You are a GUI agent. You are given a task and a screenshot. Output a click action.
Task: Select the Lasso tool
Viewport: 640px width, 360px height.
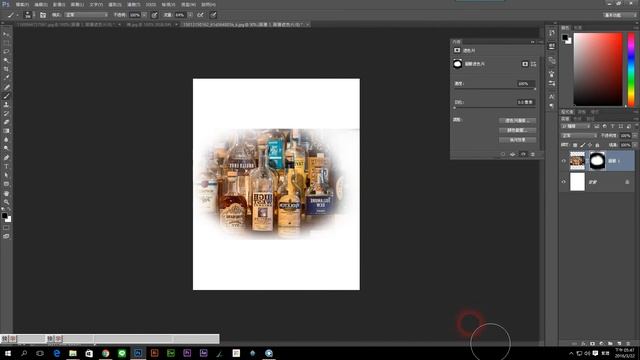point(6,52)
